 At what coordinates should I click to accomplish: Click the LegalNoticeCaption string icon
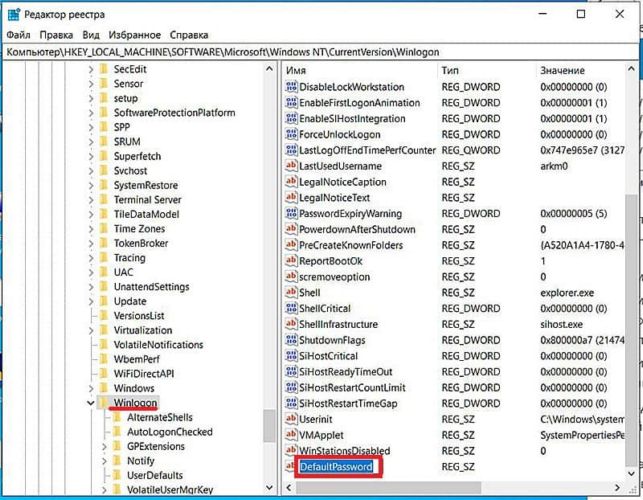tap(291, 182)
